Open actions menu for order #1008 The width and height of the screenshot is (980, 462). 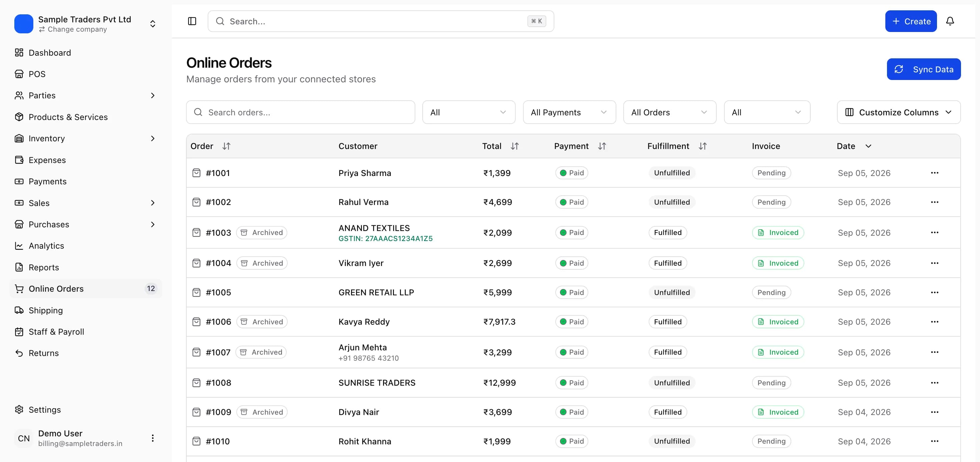tap(934, 382)
